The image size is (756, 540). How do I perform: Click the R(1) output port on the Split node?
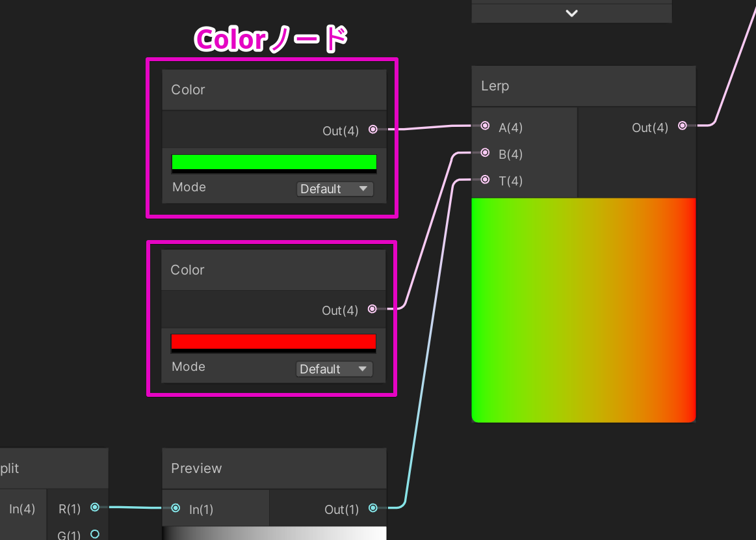click(95, 507)
